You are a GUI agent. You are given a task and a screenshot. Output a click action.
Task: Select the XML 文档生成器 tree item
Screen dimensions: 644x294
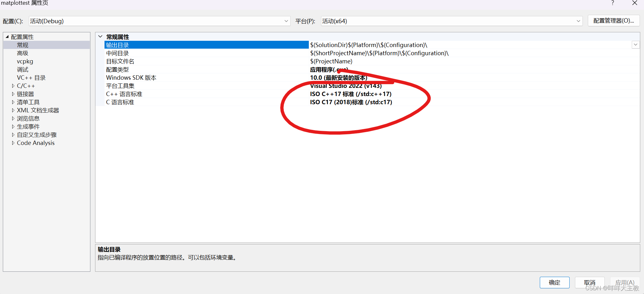point(38,110)
